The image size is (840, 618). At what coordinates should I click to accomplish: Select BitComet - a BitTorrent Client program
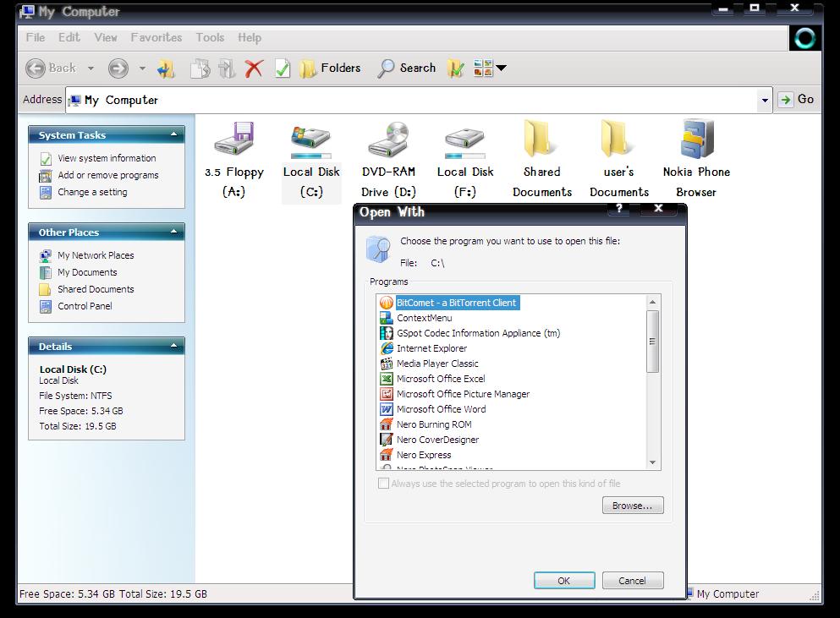pos(457,303)
